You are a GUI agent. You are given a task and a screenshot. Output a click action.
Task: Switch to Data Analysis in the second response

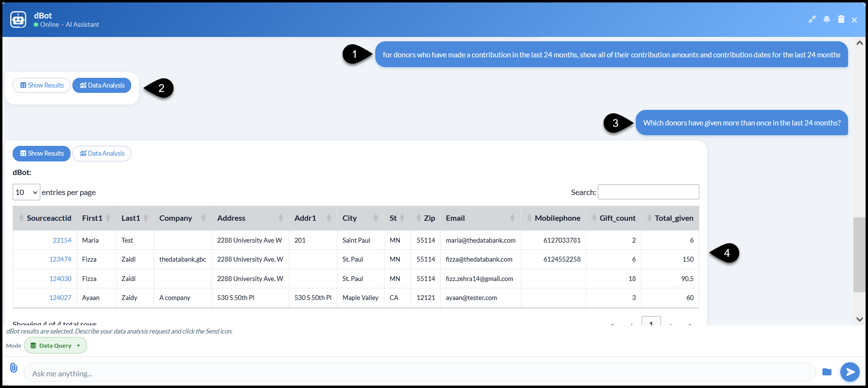[102, 154]
